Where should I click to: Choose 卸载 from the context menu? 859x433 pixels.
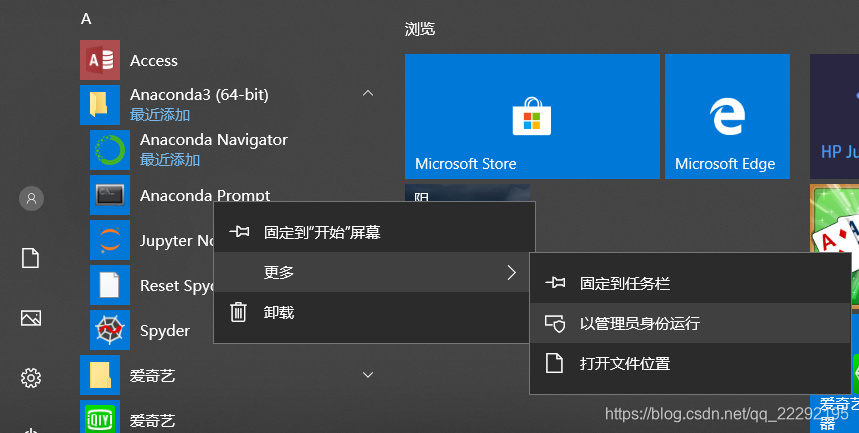374,312
